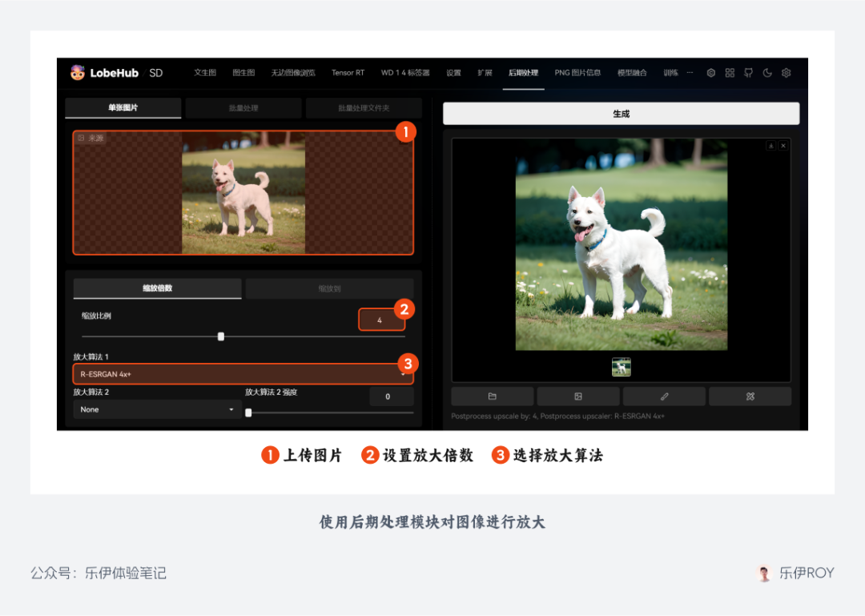
Task: Click the 缩放比例 slider handle
Action: tap(221, 336)
